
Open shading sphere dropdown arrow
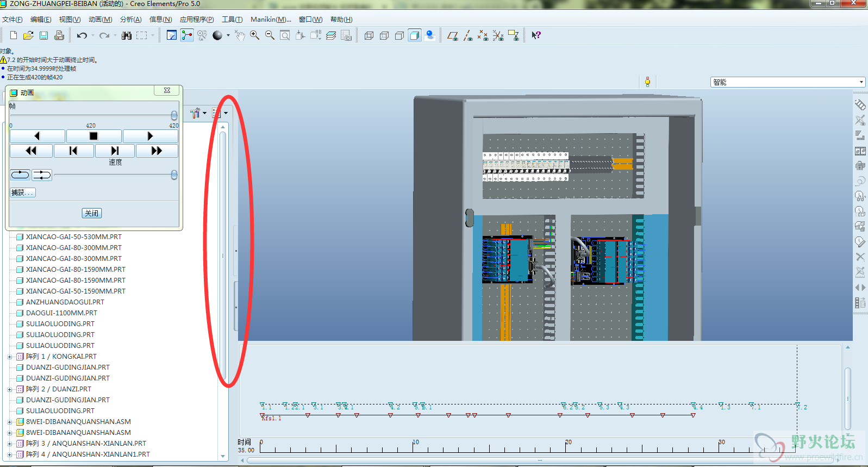tap(228, 35)
